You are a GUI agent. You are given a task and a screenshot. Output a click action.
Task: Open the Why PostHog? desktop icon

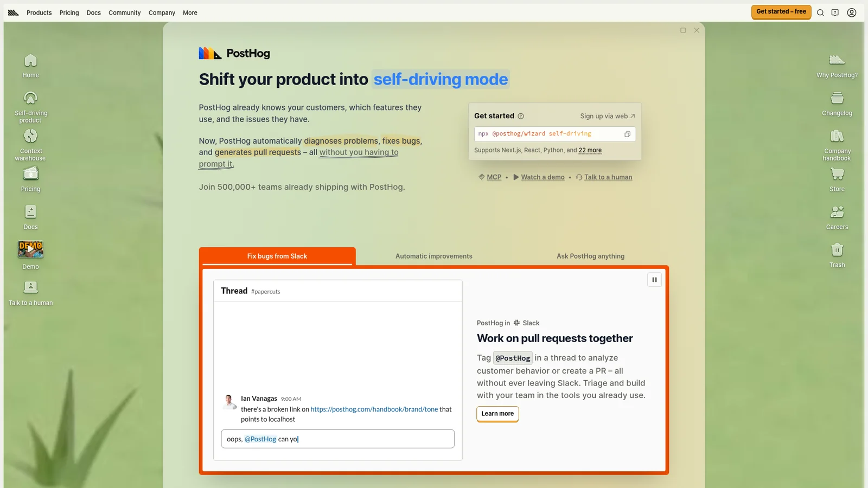[x=837, y=66]
